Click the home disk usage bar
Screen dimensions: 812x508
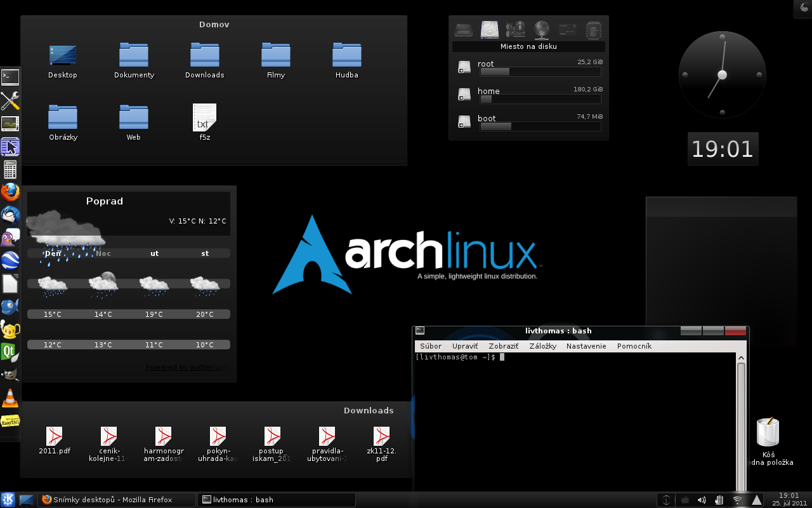click(x=540, y=99)
